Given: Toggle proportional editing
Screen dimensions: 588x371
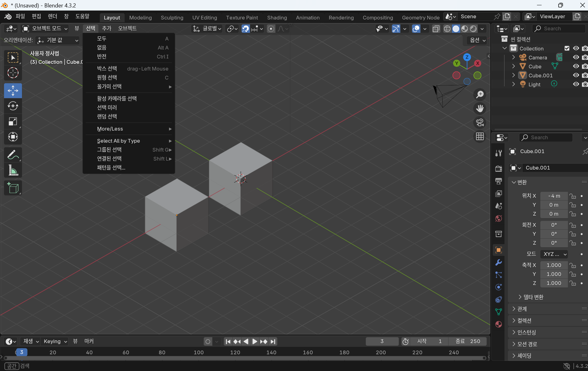Looking at the screenshot, I should tap(271, 29).
